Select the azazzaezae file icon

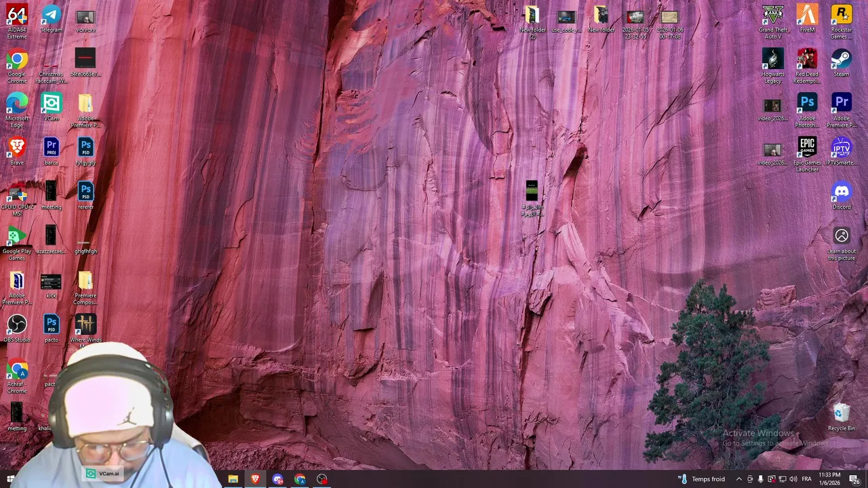(x=51, y=240)
